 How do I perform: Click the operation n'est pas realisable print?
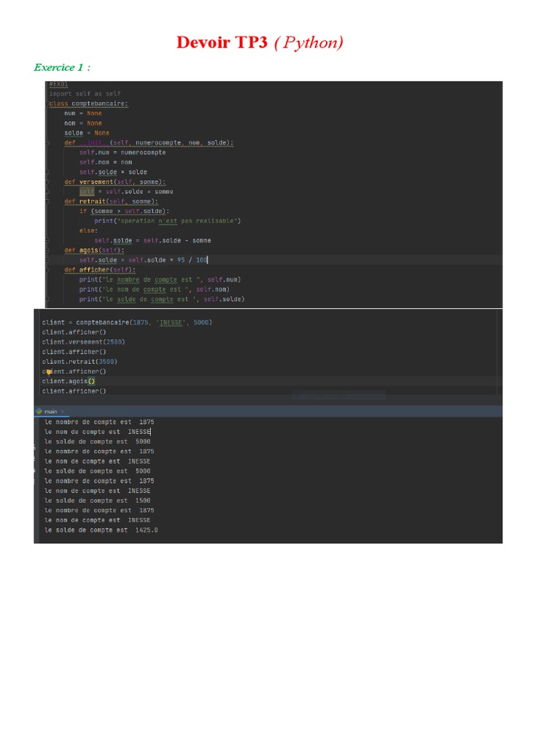(x=167, y=221)
